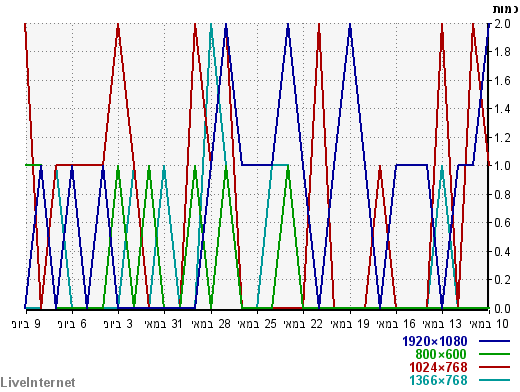Click the 28 במאי date axis label
Image resolution: width=520 pixels, height=392 pixels.
(211, 324)
